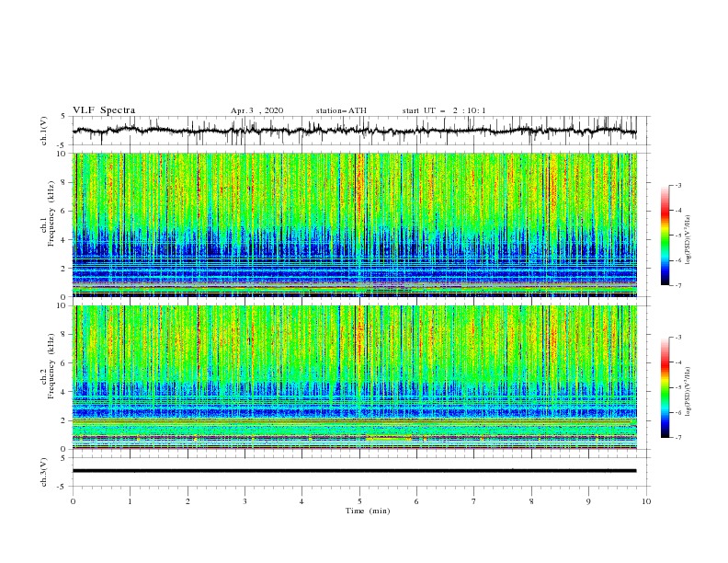This screenshot has width=728, height=563.
Task: Click the 'Time (min)' axis title
Action: [368, 511]
